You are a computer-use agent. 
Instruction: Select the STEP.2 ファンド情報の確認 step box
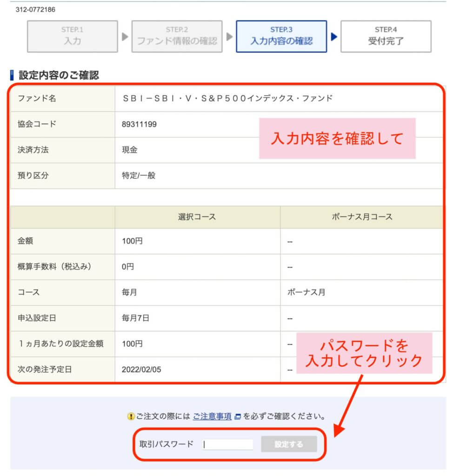177,36
